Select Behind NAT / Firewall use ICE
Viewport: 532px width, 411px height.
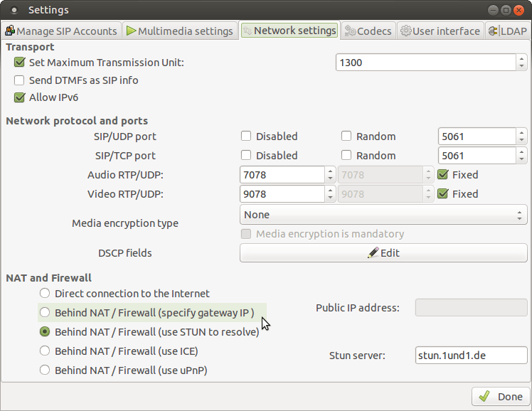tap(45, 351)
